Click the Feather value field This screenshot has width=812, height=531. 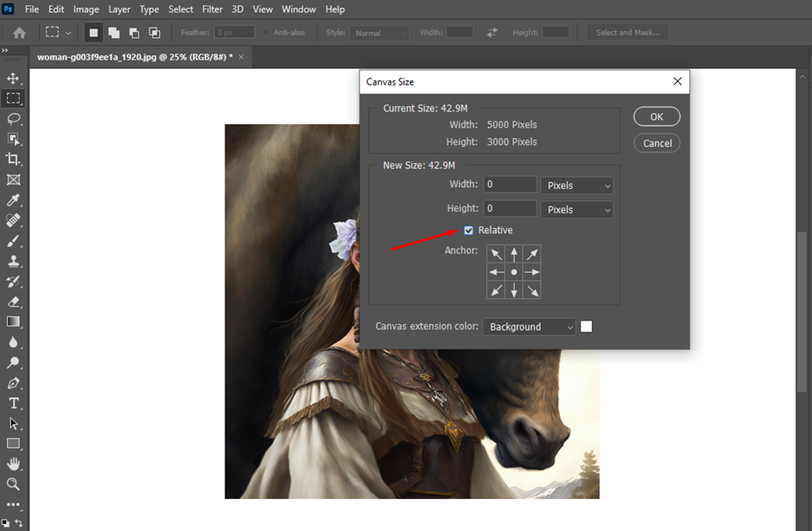[x=235, y=32]
